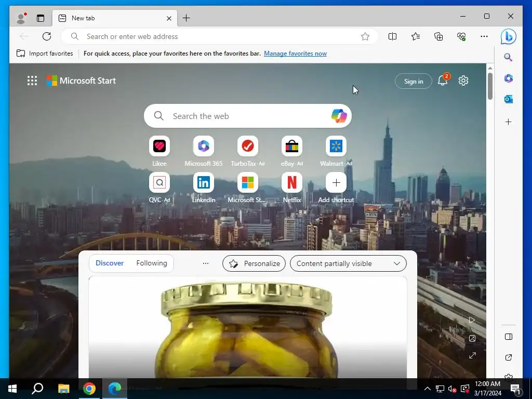Switch to the Discover tab
Image resolution: width=532 pixels, height=399 pixels.
(x=110, y=263)
